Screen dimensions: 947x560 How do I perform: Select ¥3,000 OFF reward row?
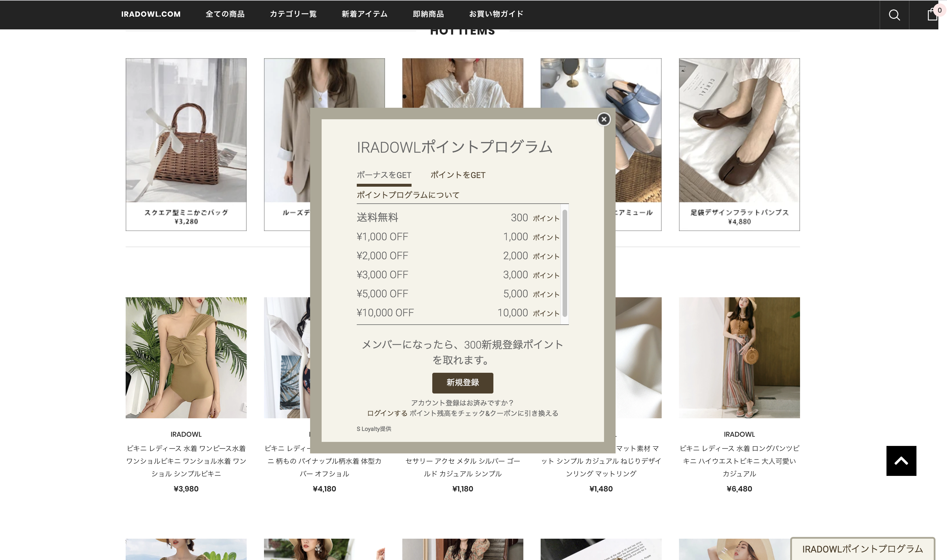pyautogui.click(x=458, y=275)
